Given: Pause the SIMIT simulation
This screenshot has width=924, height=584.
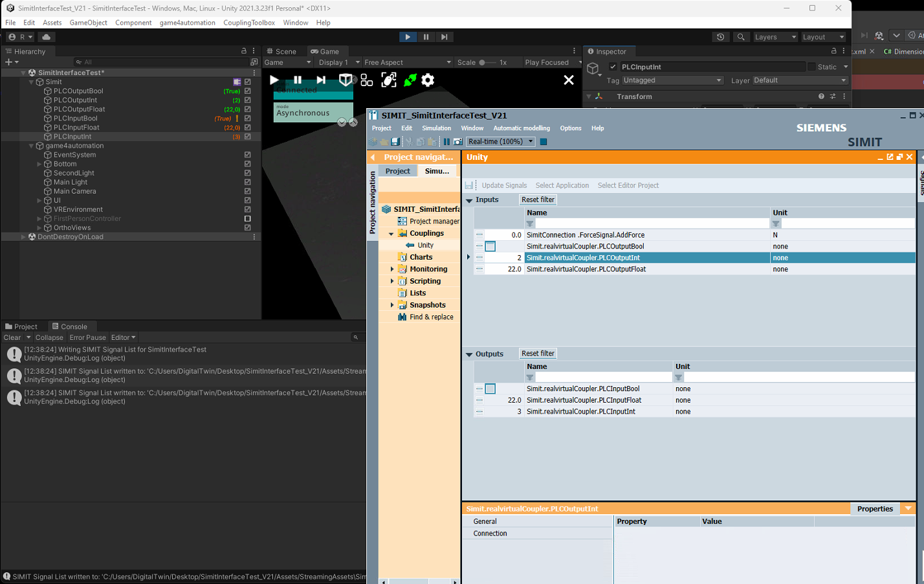Looking at the screenshot, I should point(446,142).
